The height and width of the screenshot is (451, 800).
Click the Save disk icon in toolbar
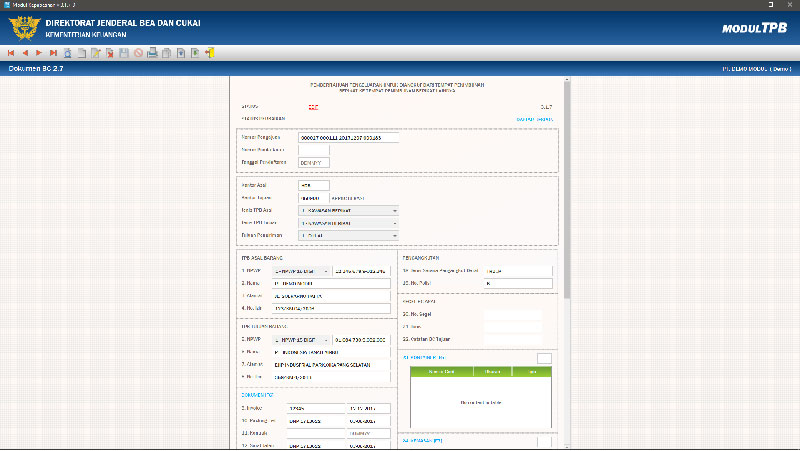point(124,53)
